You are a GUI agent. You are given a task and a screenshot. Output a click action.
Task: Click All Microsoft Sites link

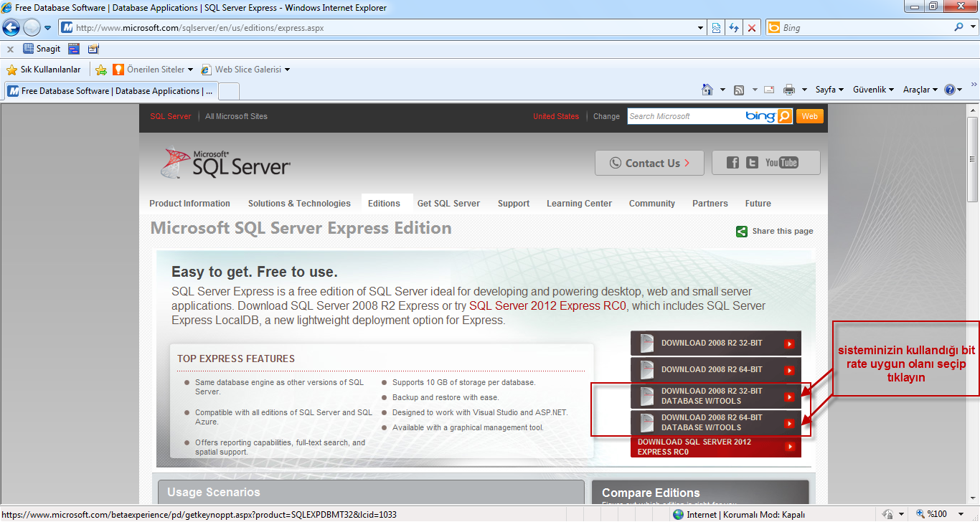[x=236, y=116]
